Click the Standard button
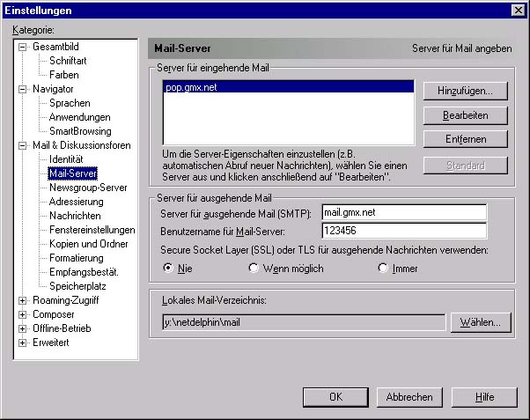Screen dimensions: 530x420 466,166
